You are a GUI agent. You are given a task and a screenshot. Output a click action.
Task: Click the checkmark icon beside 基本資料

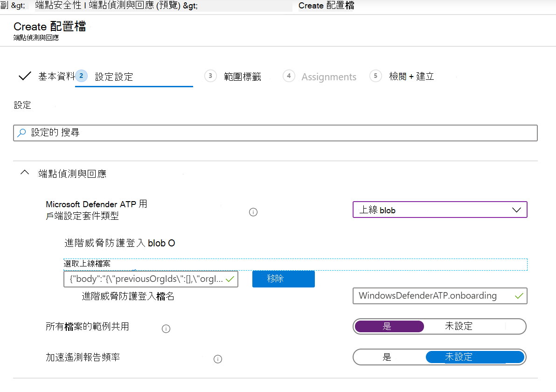click(24, 76)
